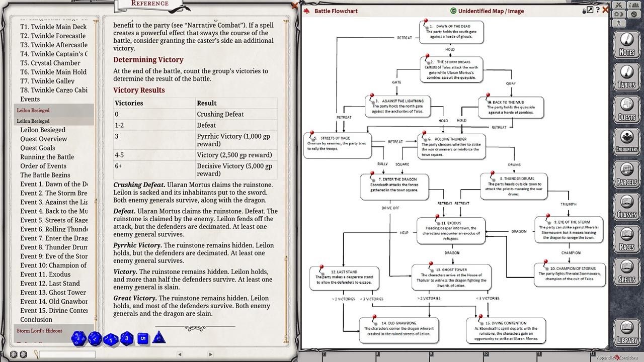Click the search text field in reference
Image resolution: width=644 pixels, height=362 pixels.
pyautogui.click(x=67, y=354)
